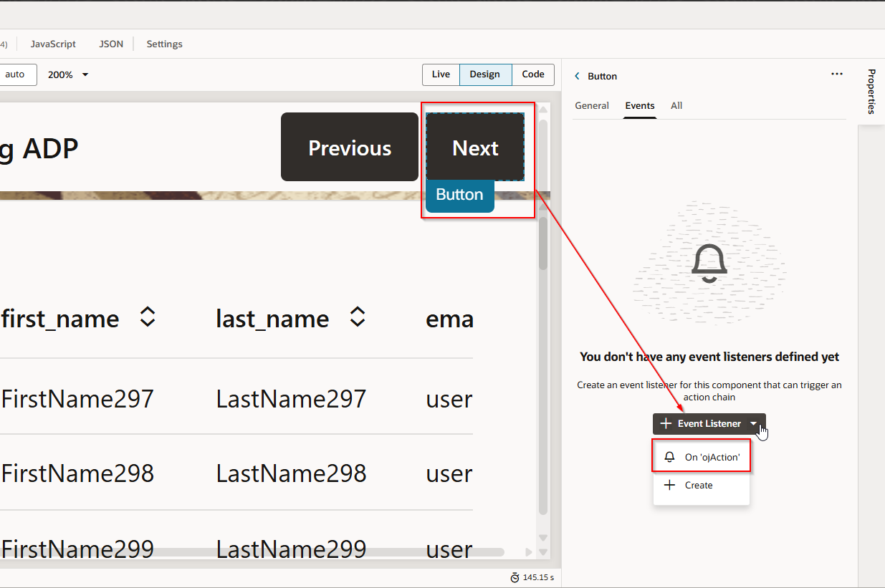Click the canvas vertical scrollbar thumb
Screen dimensions: 885x588
(543, 242)
